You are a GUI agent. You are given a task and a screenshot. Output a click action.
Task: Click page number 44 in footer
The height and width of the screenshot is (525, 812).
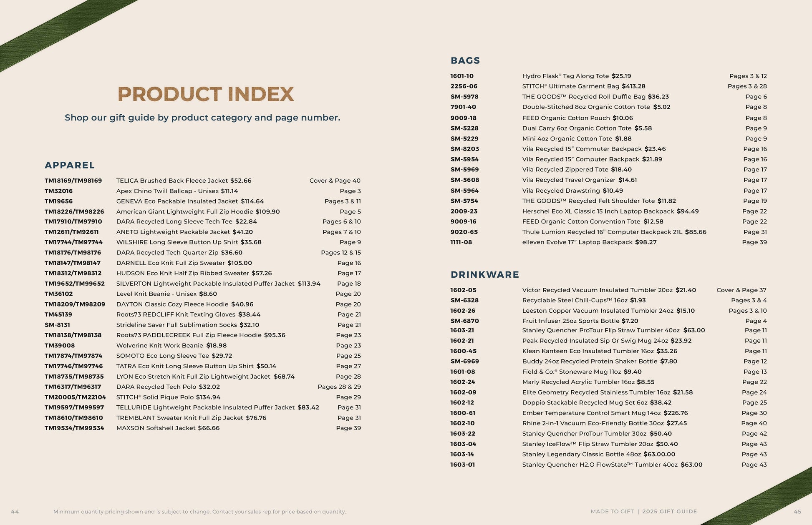15,512
